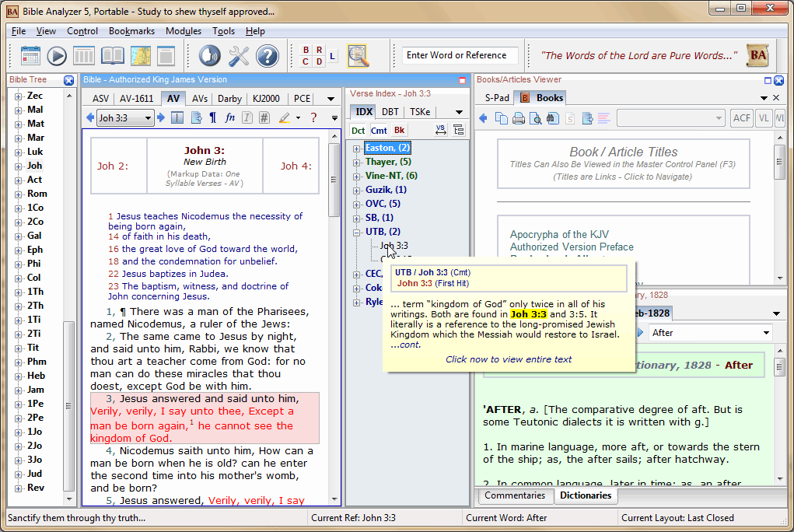Click the Books viewer back arrow
Image resolution: width=794 pixels, height=532 pixels.
point(483,118)
